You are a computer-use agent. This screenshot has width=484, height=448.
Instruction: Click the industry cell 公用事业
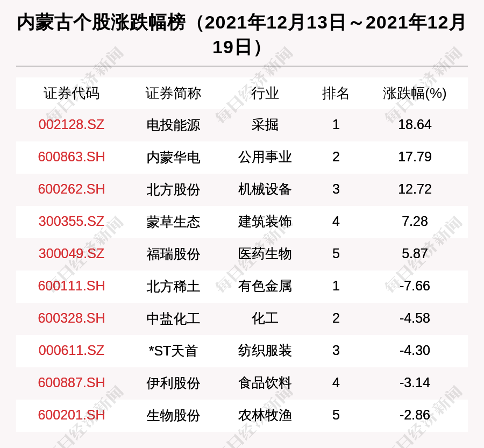point(265,157)
